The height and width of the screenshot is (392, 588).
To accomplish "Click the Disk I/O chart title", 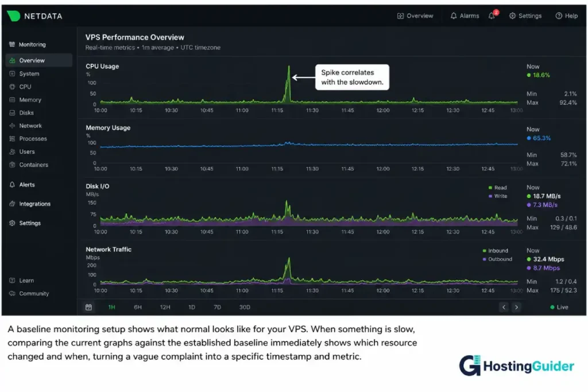I will [x=97, y=187].
